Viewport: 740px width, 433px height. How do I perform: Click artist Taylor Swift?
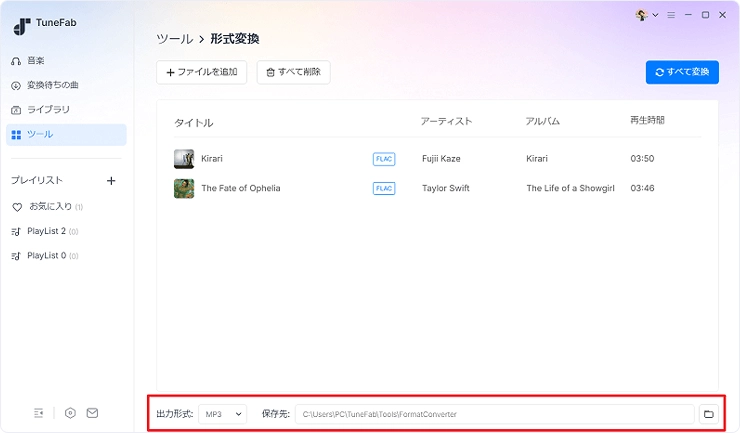(446, 188)
